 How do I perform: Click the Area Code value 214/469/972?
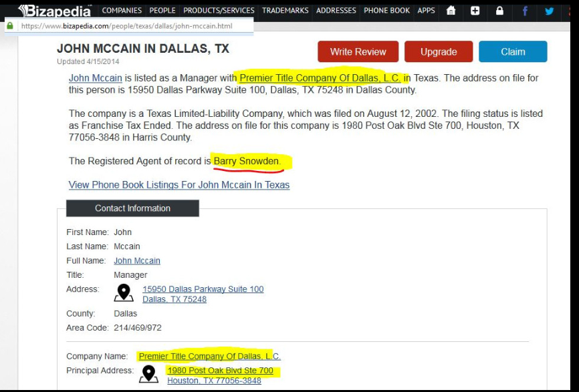click(137, 328)
